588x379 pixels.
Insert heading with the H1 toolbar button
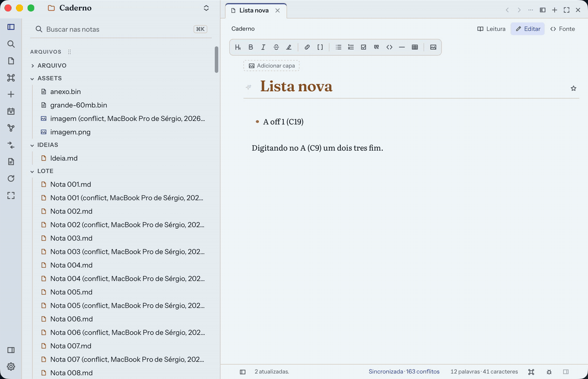coord(238,47)
